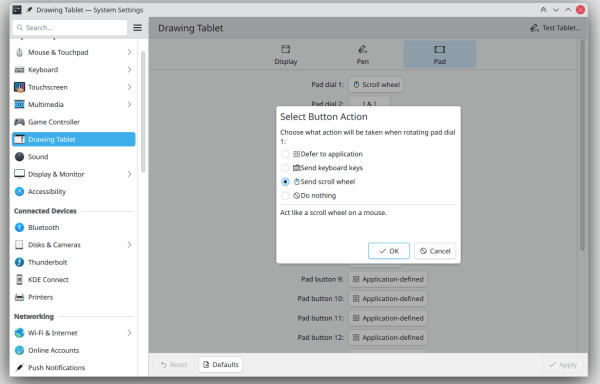Open the Accessibility icon entry
Screen dimensions: 600x384
(x=19, y=192)
